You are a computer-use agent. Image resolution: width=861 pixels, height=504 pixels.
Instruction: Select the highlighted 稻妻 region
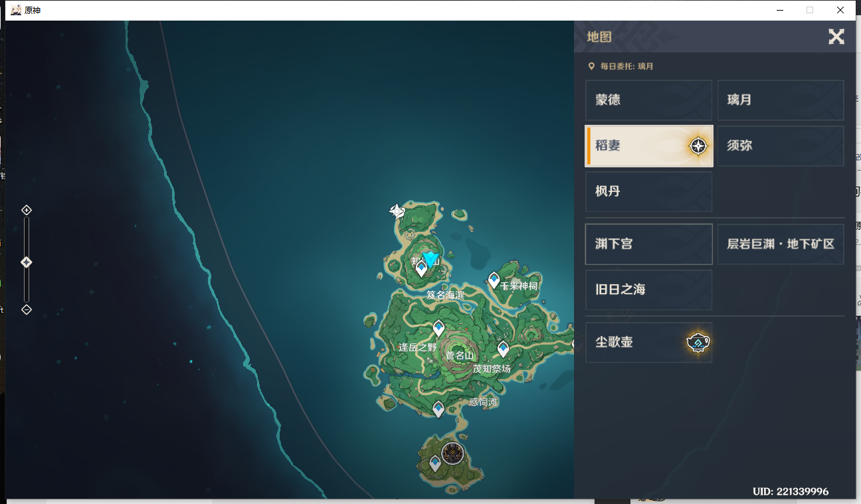click(x=648, y=146)
